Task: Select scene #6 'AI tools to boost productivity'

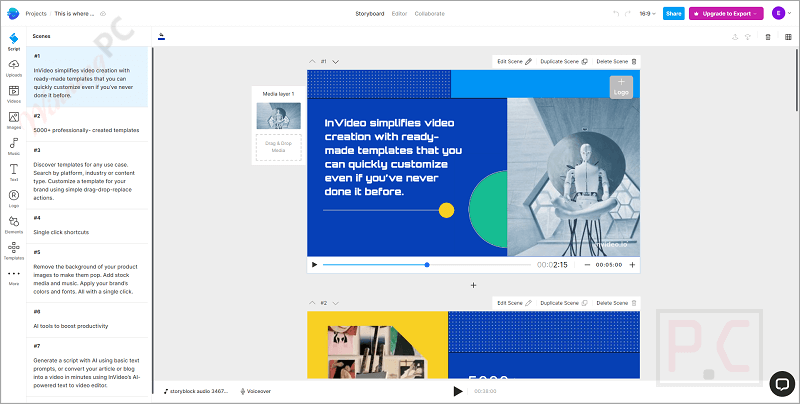Action: coord(87,320)
